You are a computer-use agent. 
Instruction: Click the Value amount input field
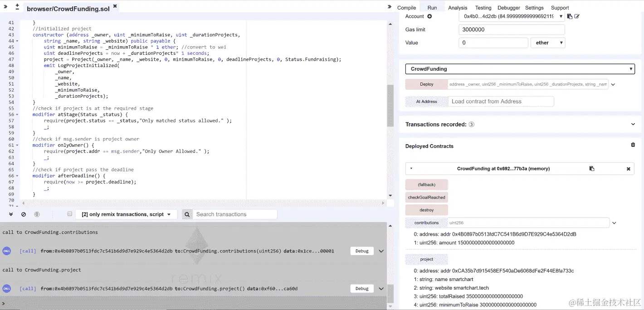tap(493, 43)
